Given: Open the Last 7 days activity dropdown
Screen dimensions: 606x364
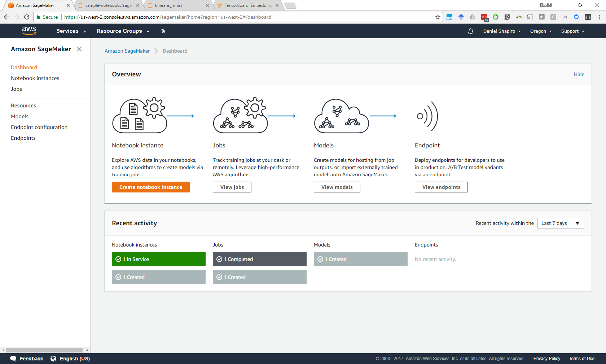Looking at the screenshot, I should coord(561,223).
